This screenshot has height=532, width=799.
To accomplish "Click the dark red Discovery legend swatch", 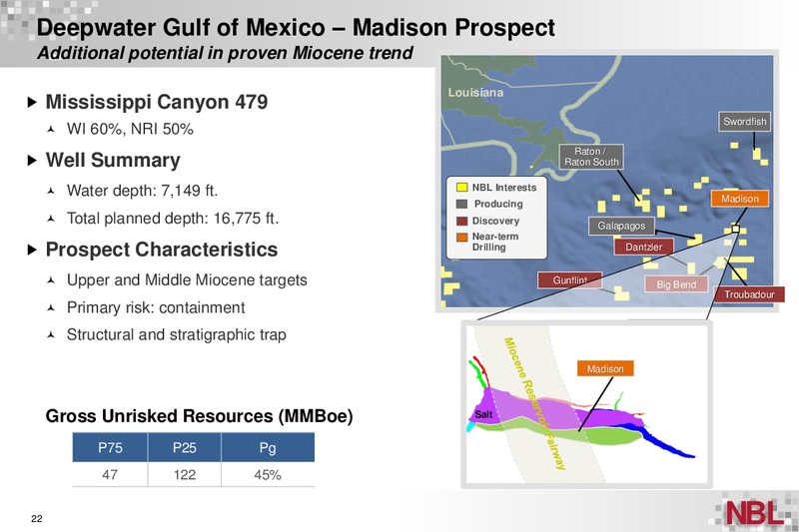I will click(x=461, y=221).
